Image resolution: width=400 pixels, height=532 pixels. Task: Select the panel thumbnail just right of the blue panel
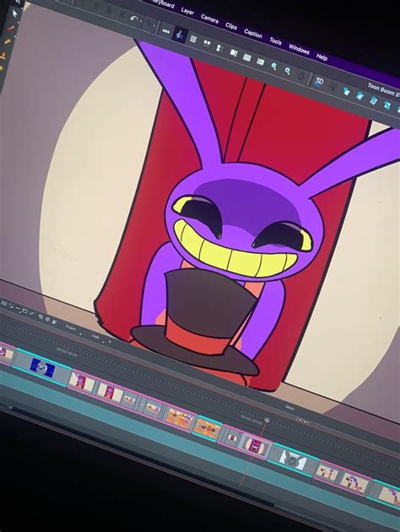click(x=82, y=381)
